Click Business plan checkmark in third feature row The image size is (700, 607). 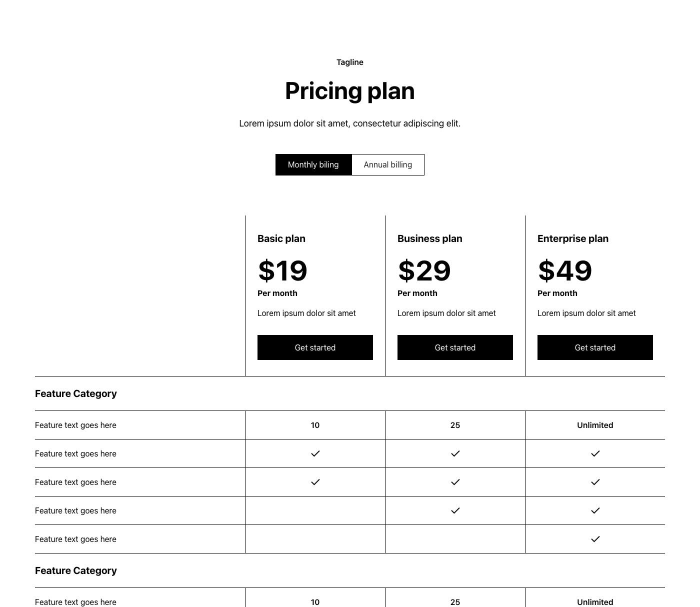coord(455,482)
